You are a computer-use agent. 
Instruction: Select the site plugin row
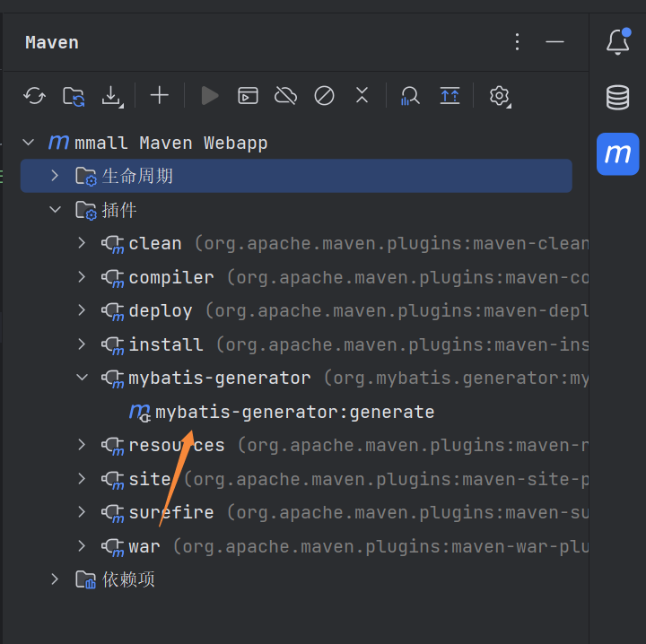pos(296,479)
